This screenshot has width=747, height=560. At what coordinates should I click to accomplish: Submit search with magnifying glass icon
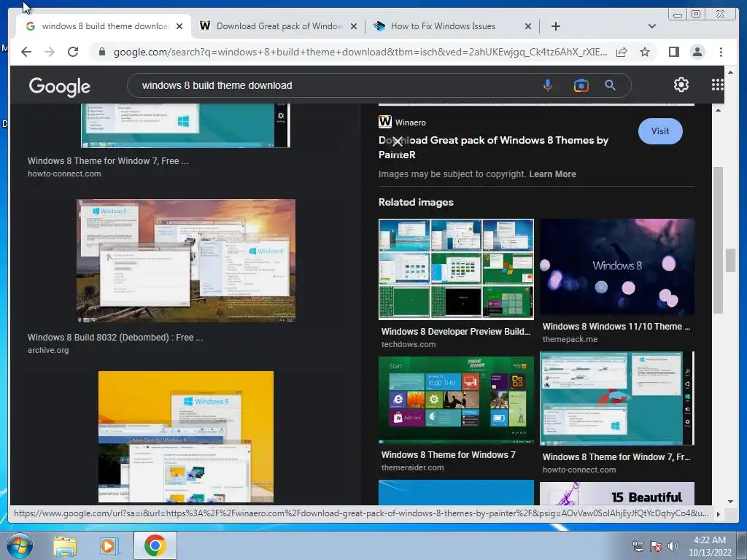click(611, 85)
